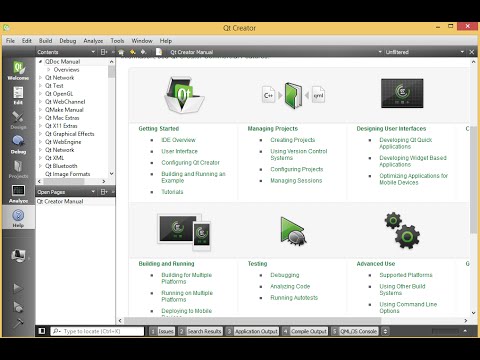Screen dimensions: 480x360
Task: Click the Back navigation arrow icon
Action: click(x=133, y=52)
